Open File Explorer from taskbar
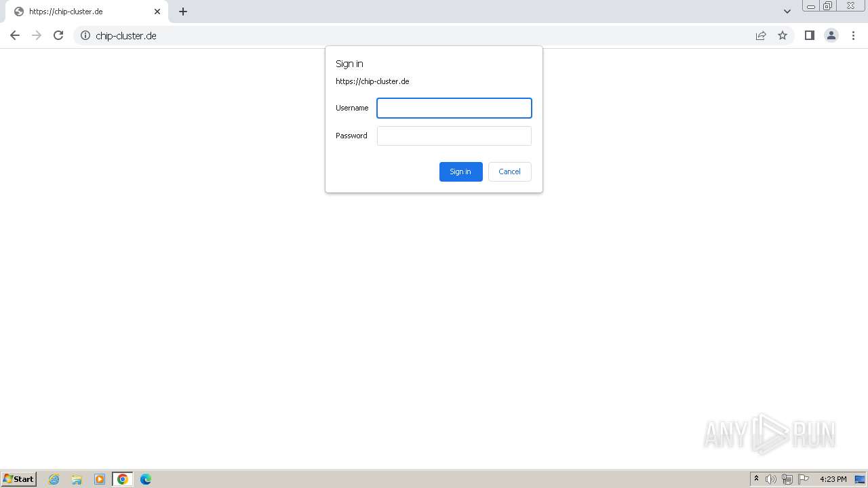868x488 pixels. pyautogui.click(x=77, y=479)
